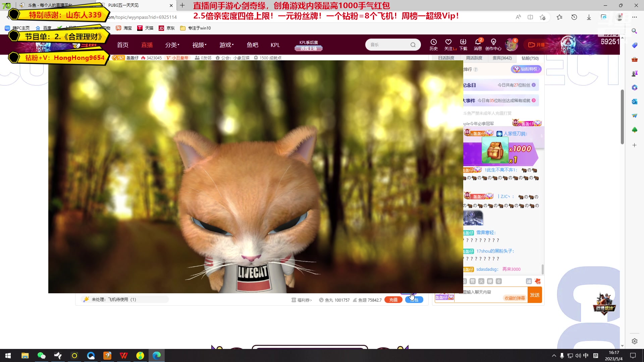
Task: Toggle the 梗 meme icon in chat toolbar
Action: [490, 281]
